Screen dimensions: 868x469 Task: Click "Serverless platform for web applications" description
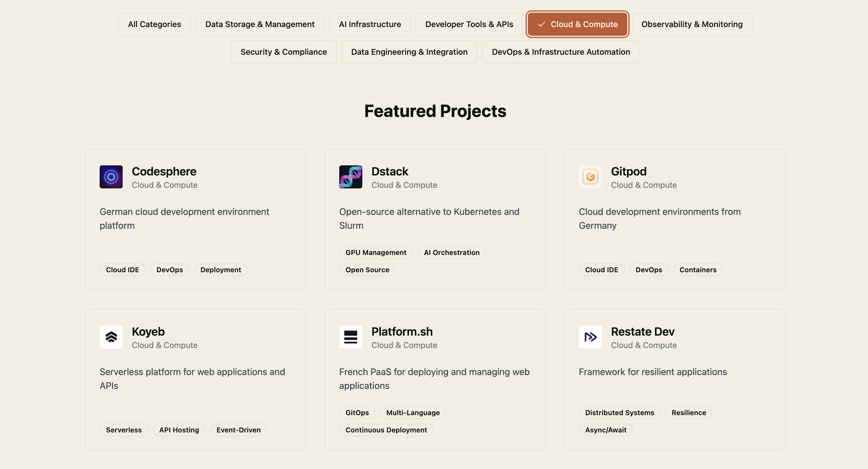pos(192,379)
